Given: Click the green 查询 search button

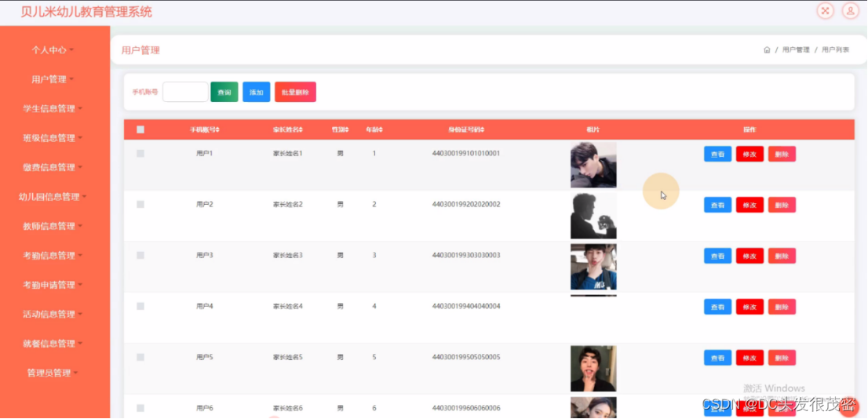Looking at the screenshot, I should click(224, 92).
